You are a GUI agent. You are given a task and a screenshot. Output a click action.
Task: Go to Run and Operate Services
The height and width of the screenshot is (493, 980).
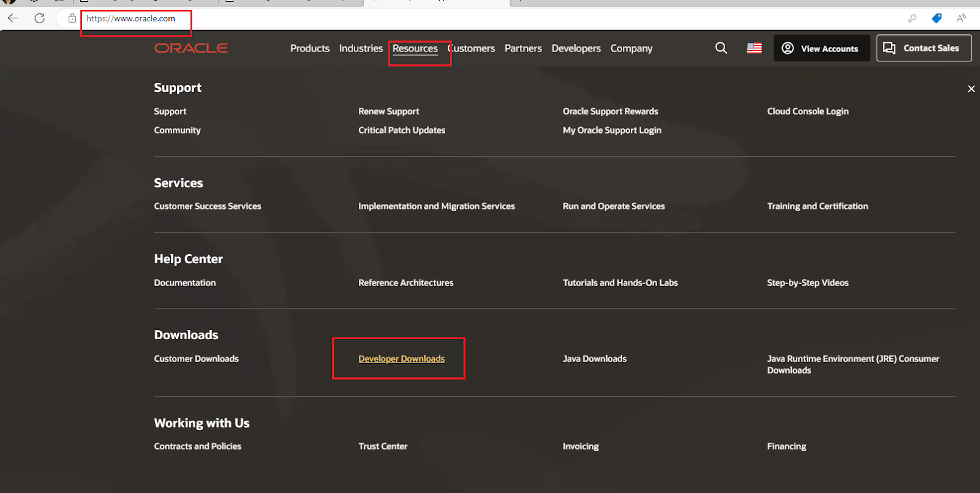[614, 206]
